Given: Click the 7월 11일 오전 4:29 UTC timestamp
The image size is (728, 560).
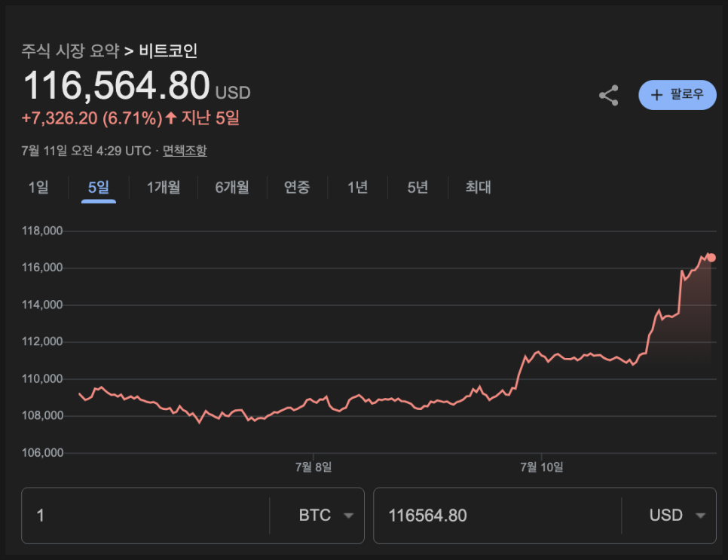Looking at the screenshot, I should pyautogui.click(x=87, y=151).
